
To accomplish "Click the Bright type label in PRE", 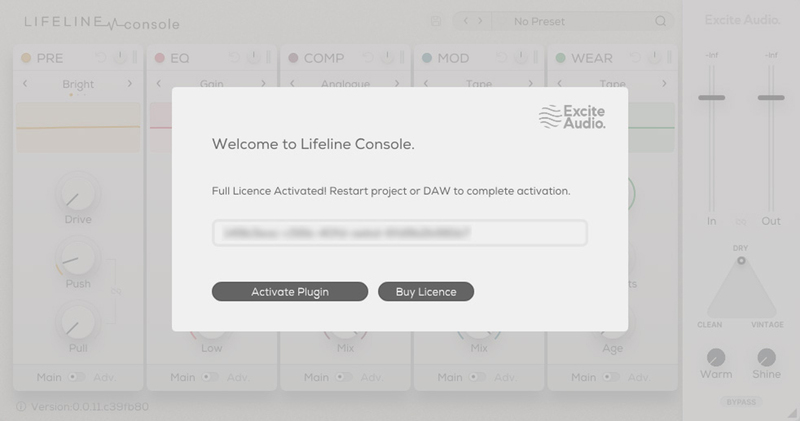I will (78, 84).
